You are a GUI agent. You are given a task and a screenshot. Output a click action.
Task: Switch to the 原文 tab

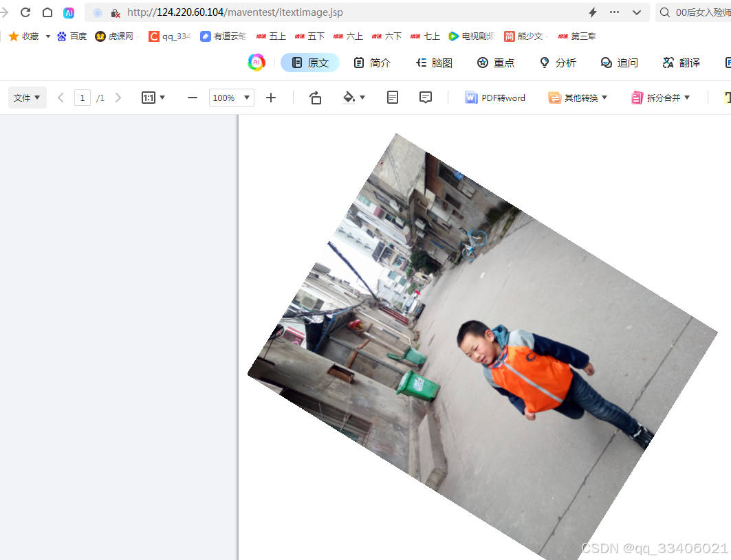(x=310, y=63)
